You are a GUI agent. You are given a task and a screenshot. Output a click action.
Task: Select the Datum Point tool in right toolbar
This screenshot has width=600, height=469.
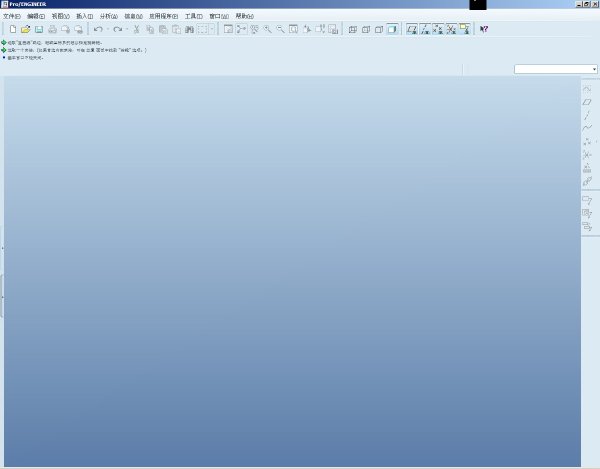click(x=587, y=142)
